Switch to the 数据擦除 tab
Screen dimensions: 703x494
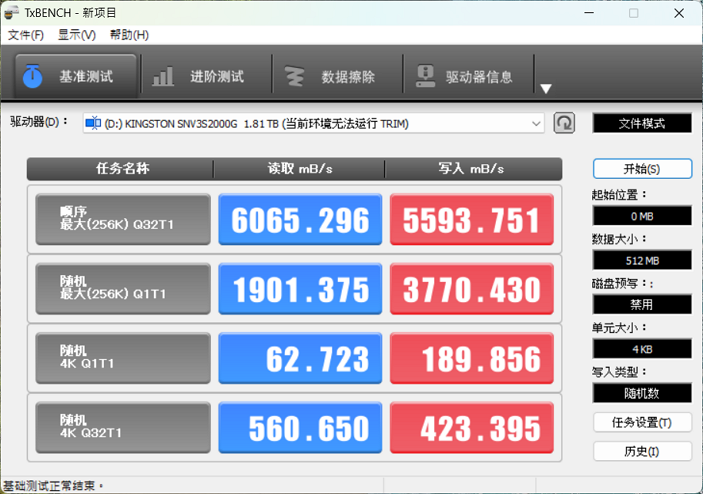pos(337,76)
